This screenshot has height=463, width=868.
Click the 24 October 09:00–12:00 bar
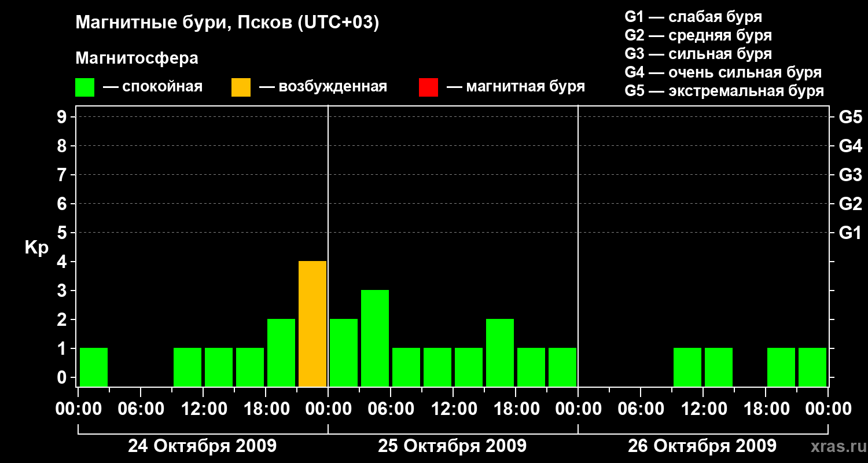click(187, 367)
